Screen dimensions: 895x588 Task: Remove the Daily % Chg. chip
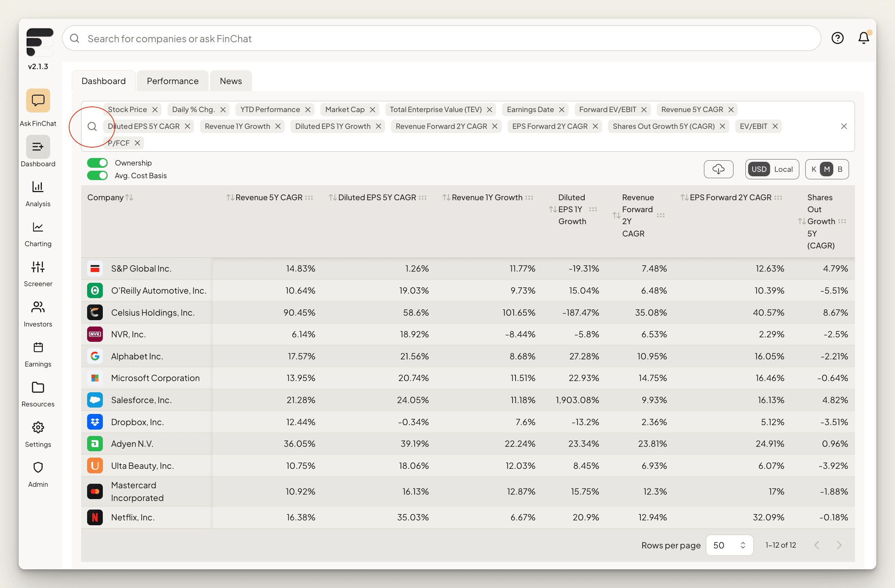tap(223, 109)
